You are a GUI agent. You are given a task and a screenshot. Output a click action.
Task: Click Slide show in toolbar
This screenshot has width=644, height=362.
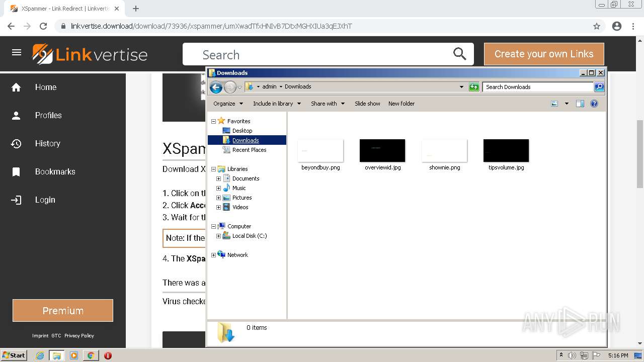tap(367, 104)
